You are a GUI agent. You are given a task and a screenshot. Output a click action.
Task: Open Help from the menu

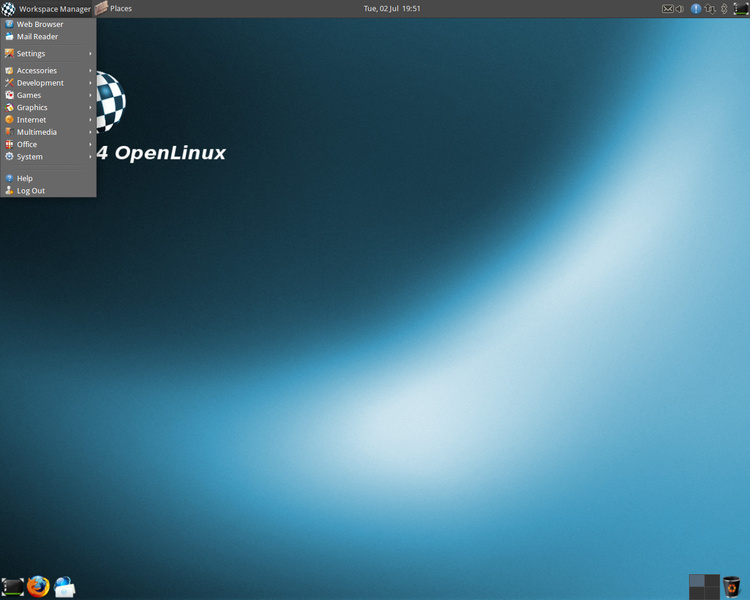[x=48, y=178]
